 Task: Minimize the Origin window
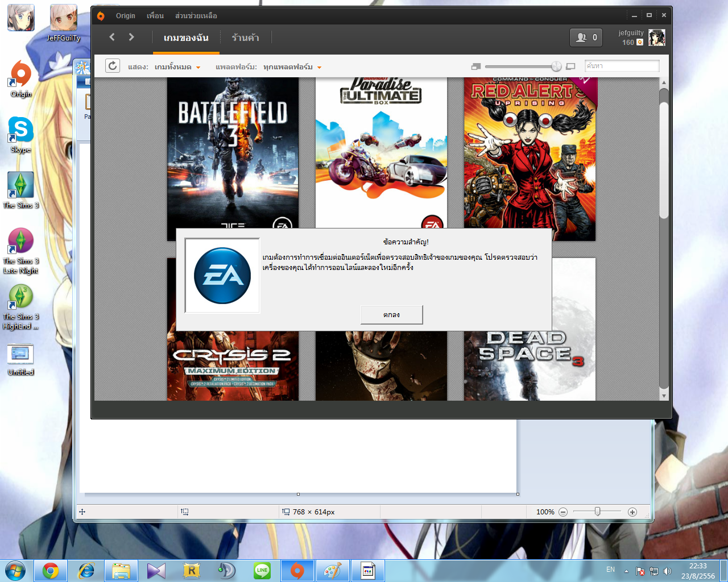634,15
